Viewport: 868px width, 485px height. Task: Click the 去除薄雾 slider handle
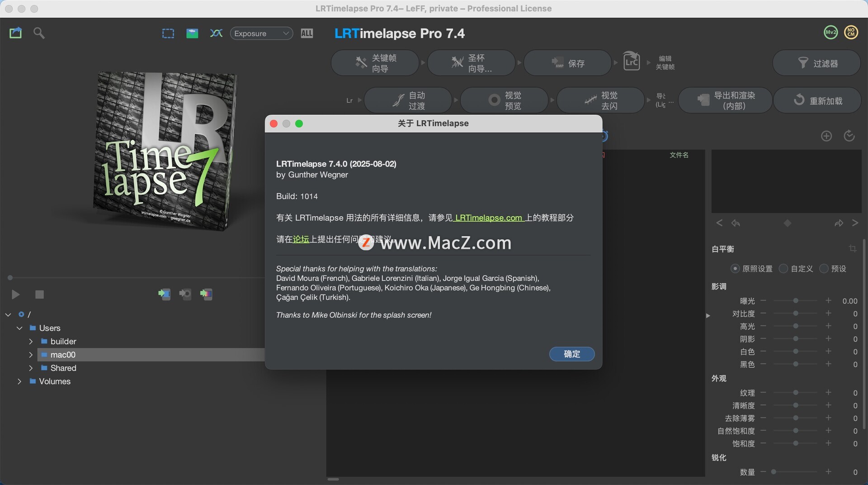pyautogui.click(x=796, y=418)
